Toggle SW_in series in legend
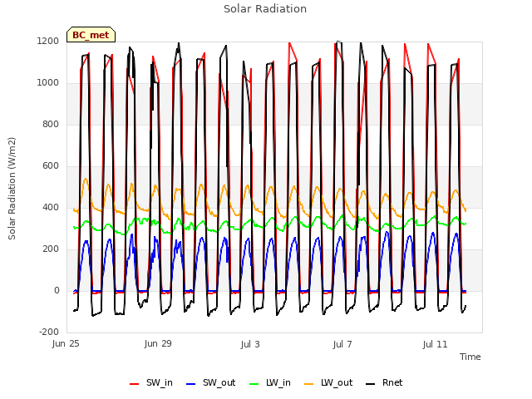 (x=151, y=383)
